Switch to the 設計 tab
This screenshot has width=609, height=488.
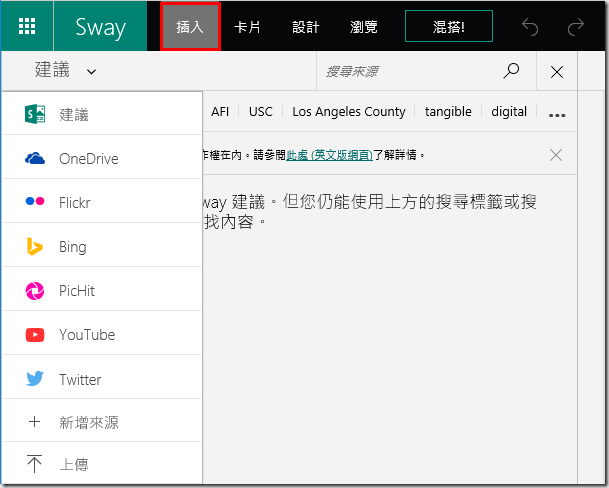coord(305,27)
